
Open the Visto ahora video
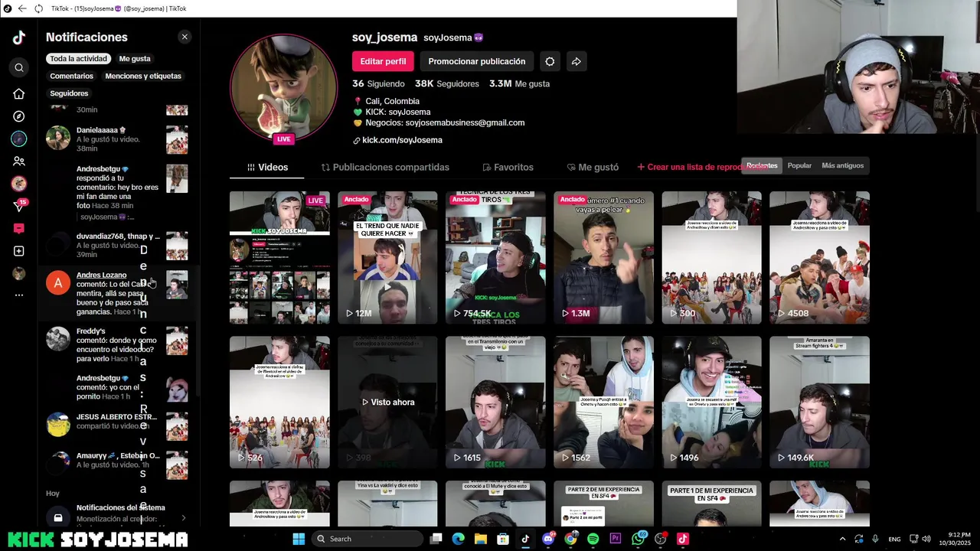(x=387, y=402)
